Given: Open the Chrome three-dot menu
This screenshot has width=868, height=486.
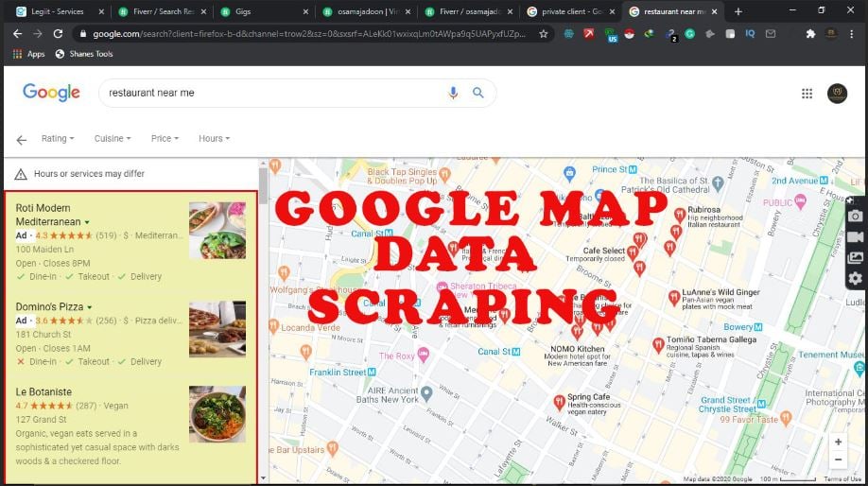Looking at the screenshot, I should [x=851, y=34].
